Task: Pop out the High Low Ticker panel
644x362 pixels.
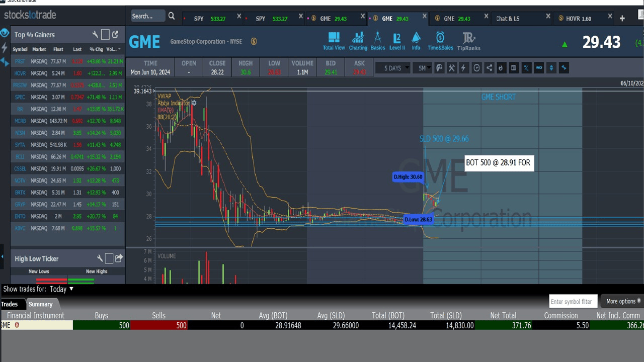Action: click(119, 258)
